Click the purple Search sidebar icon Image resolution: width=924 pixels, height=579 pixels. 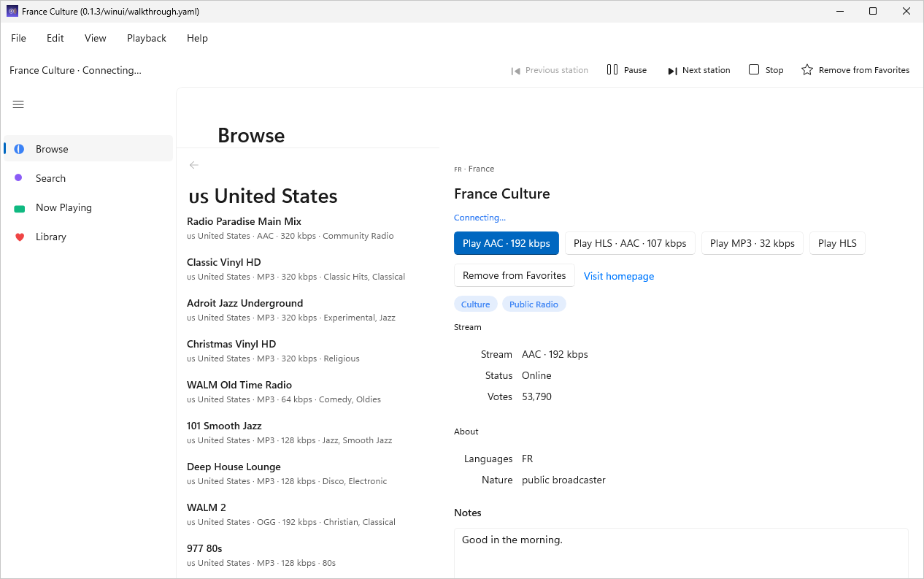[x=19, y=178]
